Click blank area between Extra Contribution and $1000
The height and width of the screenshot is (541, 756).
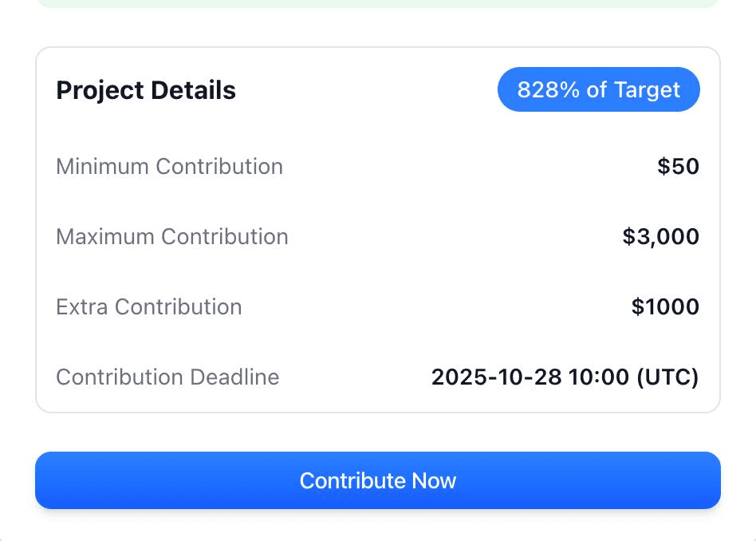click(x=435, y=307)
